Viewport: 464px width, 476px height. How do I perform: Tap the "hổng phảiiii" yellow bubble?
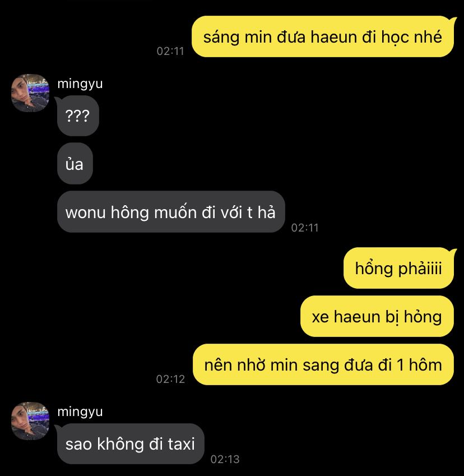pyautogui.click(x=399, y=268)
